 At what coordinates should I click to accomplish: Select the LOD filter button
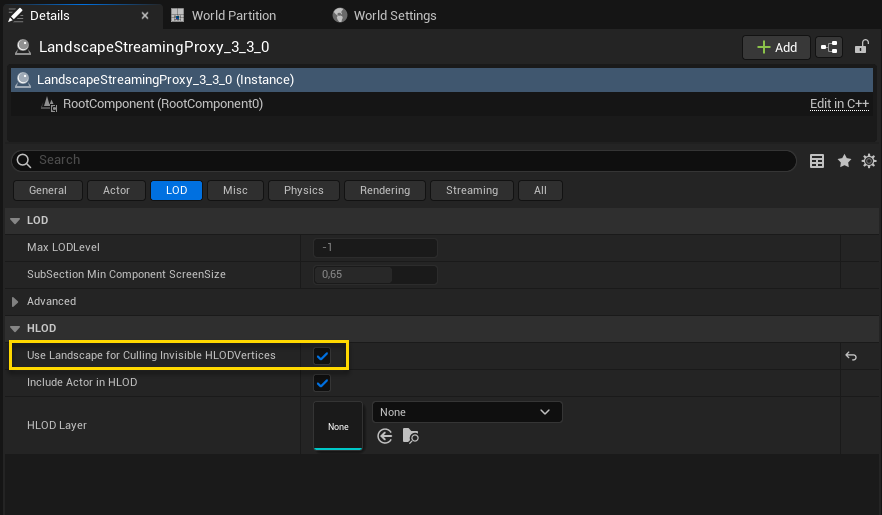tap(177, 191)
